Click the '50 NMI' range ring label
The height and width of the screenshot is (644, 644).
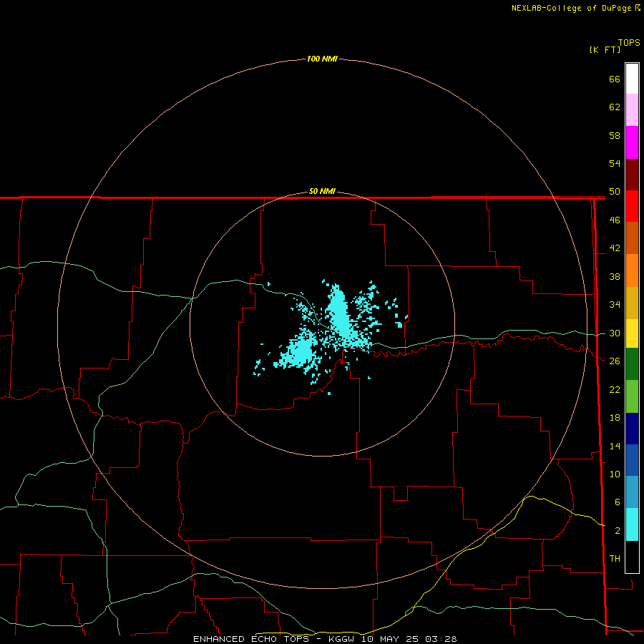click(x=322, y=191)
